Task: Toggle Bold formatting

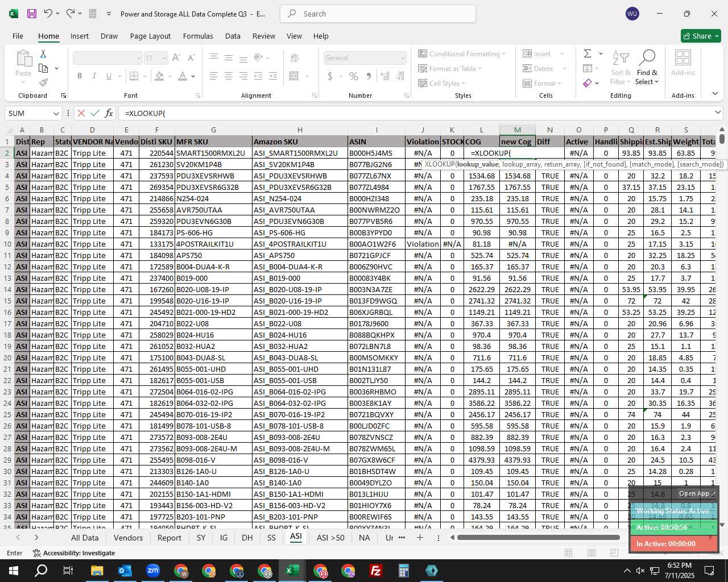Action: pyautogui.click(x=80, y=76)
